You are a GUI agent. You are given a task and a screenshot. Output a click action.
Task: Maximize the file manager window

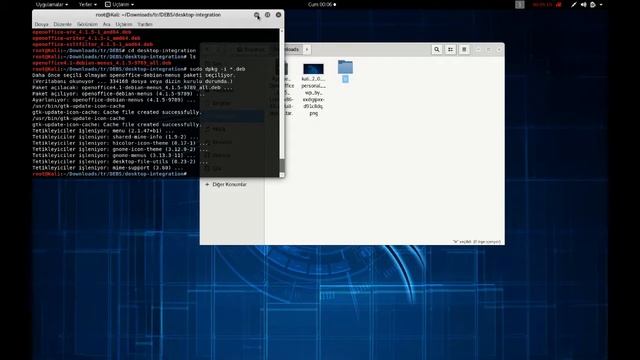click(489, 49)
